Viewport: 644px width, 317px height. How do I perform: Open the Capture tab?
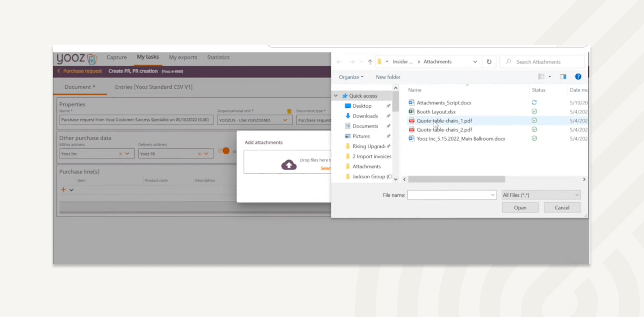(116, 57)
